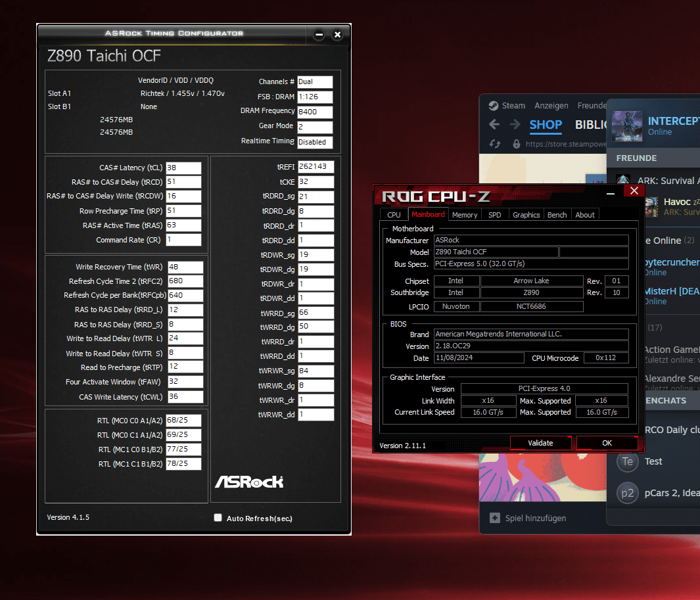
Task: Click the CPU Microcode 0x112 value
Action: point(606,358)
